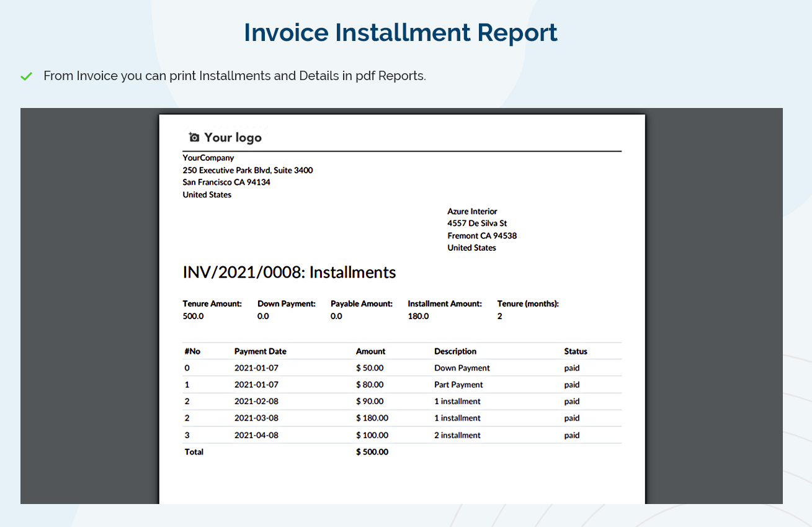Click the 2 installment description cell
812x527 pixels.
pyautogui.click(x=457, y=435)
